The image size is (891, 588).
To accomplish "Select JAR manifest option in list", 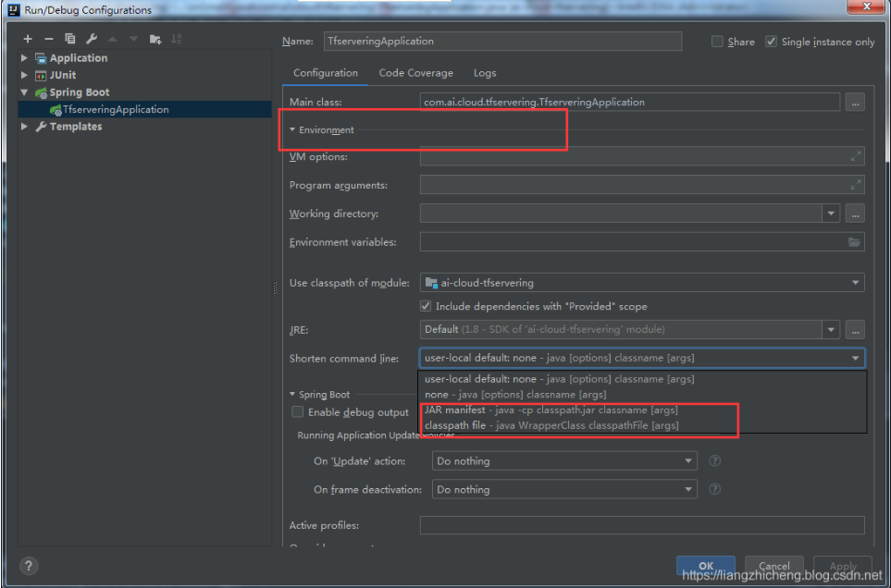I will 551,410.
